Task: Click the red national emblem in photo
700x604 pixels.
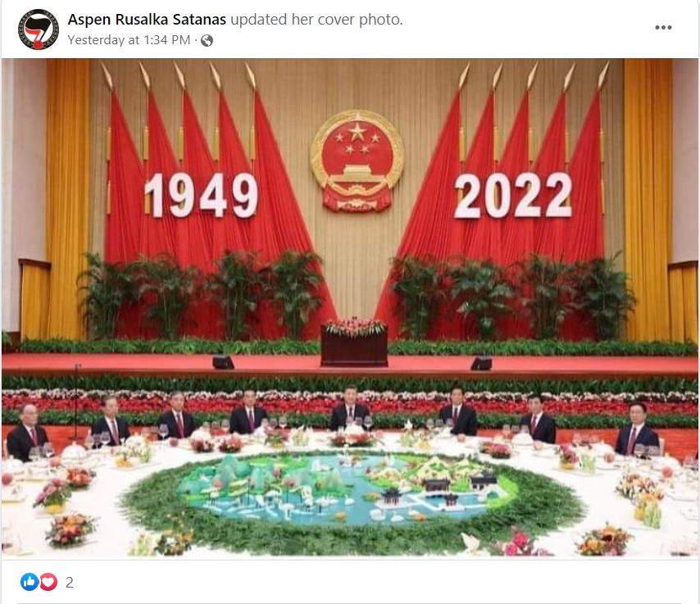Action: coord(357,161)
